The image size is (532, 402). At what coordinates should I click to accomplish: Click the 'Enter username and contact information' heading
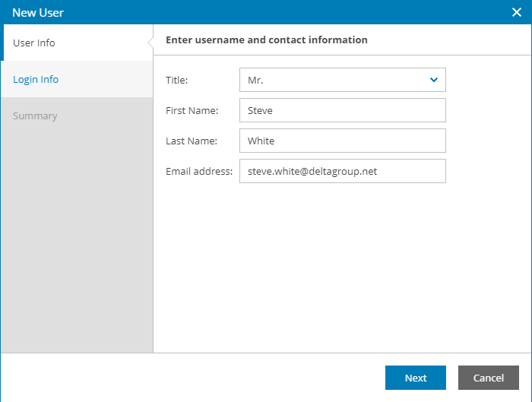[266, 40]
